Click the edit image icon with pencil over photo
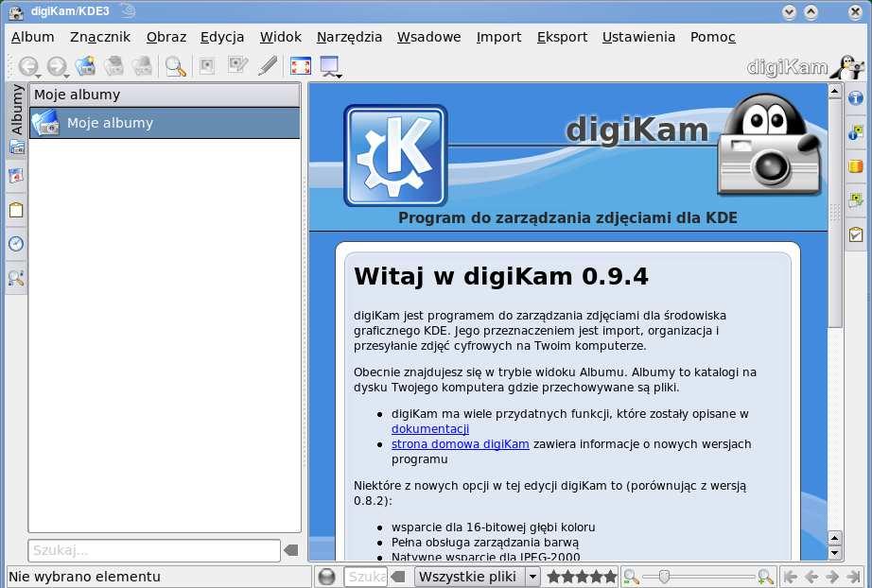Image resolution: width=872 pixels, height=588 pixels. tap(238, 65)
